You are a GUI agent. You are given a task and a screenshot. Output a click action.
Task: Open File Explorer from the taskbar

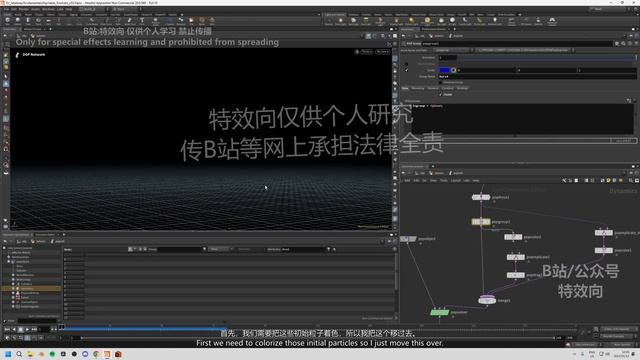[x=30, y=354]
